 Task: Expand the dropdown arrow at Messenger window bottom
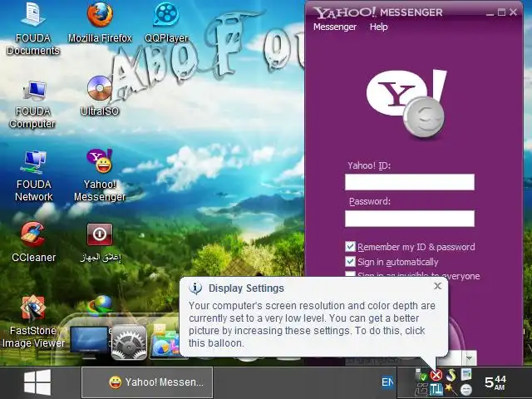470,358
